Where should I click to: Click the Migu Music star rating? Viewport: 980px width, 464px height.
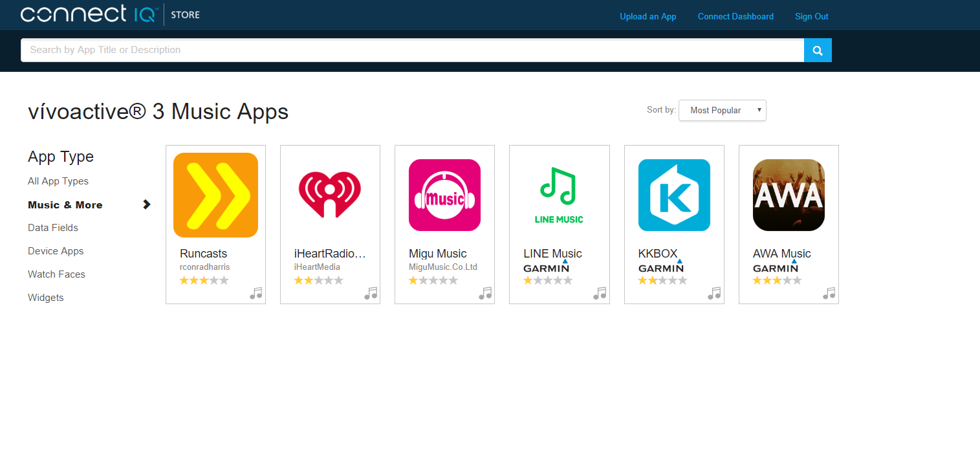coord(433,280)
